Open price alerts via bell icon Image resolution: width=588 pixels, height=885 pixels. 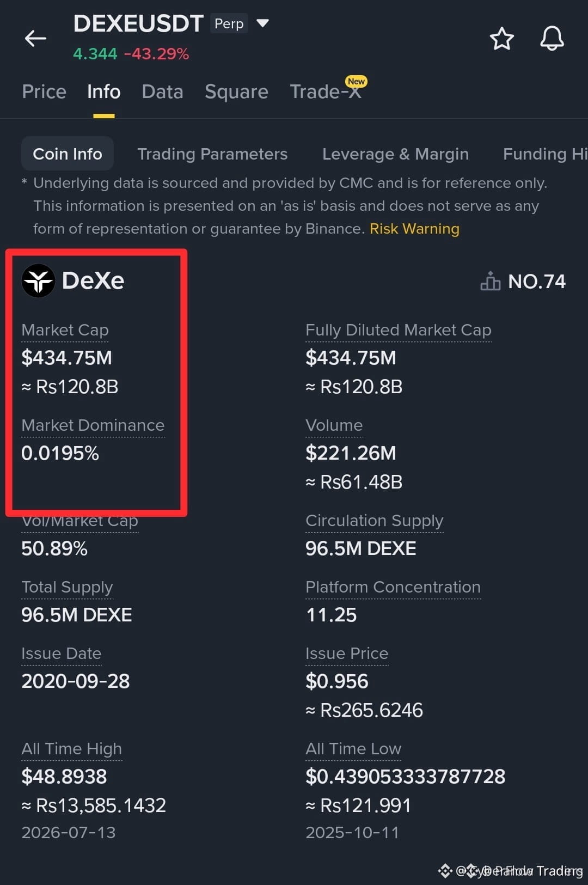coord(552,39)
